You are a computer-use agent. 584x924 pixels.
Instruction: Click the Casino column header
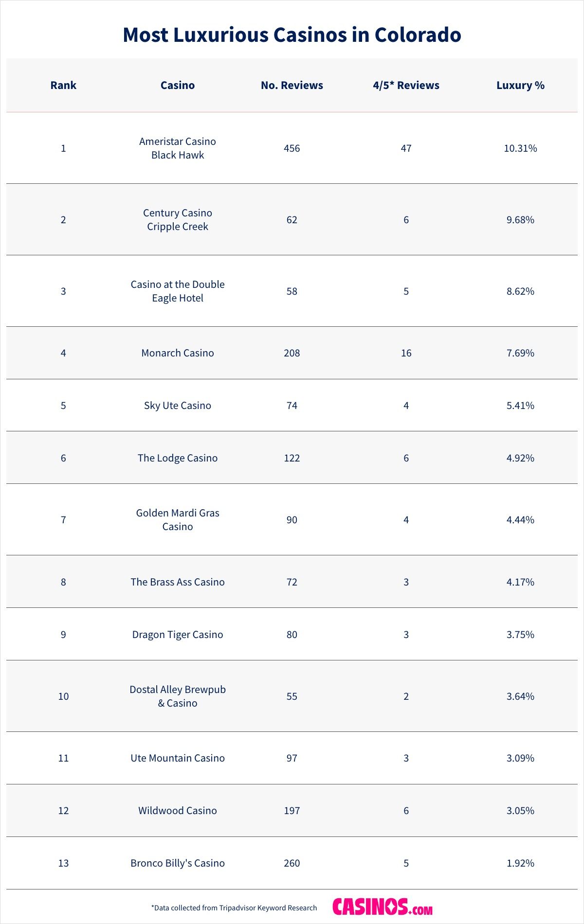pyautogui.click(x=178, y=85)
